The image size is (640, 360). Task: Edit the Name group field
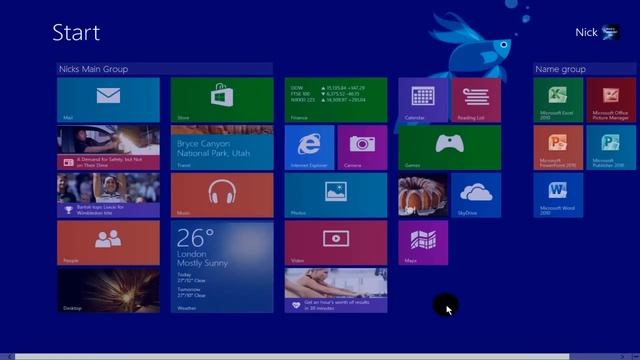coord(584,69)
